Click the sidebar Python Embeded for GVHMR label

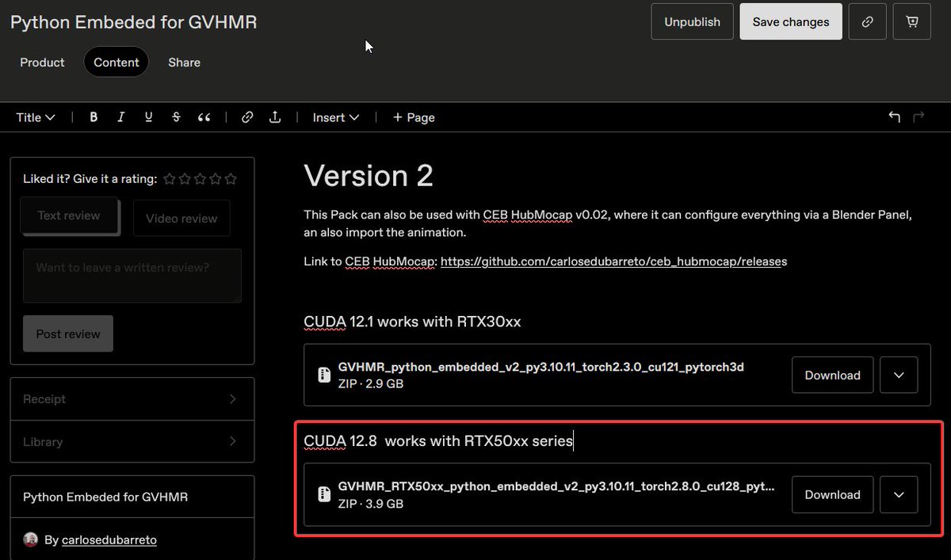click(105, 497)
